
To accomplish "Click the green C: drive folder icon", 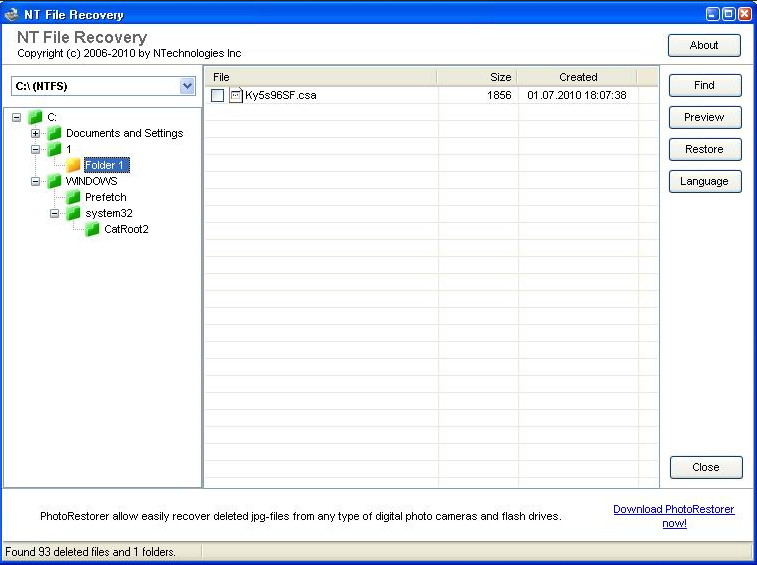I will pyautogui.click(x=35, y=117).
